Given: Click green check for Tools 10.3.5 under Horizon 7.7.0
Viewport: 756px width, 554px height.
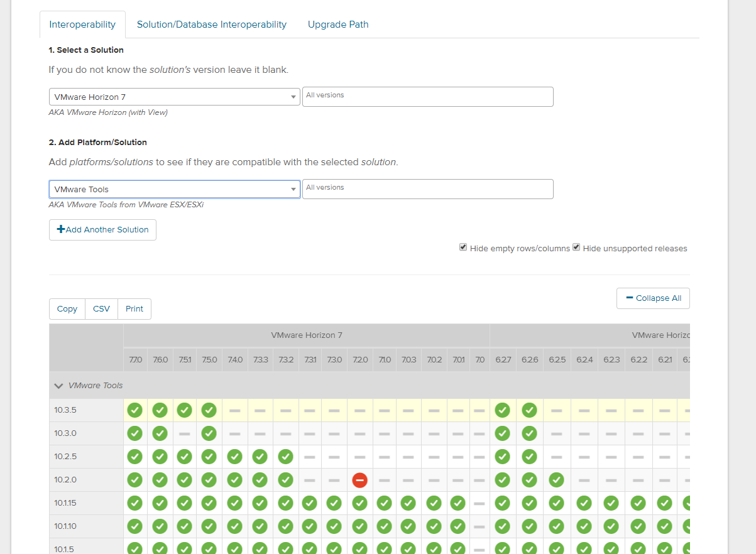Looking at the screenshot, I should [x=134, y=410].
